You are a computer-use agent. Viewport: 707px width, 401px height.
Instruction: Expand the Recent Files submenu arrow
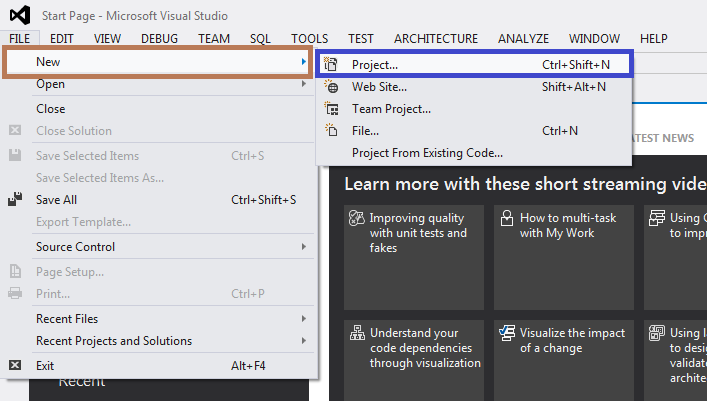click(304, 318)
